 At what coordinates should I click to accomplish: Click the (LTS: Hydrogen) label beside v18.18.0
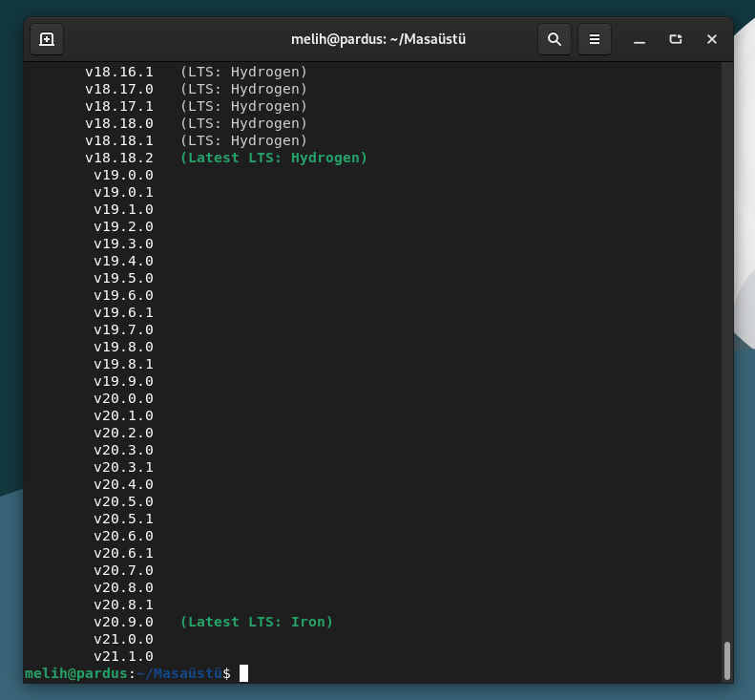pos(243,123)
